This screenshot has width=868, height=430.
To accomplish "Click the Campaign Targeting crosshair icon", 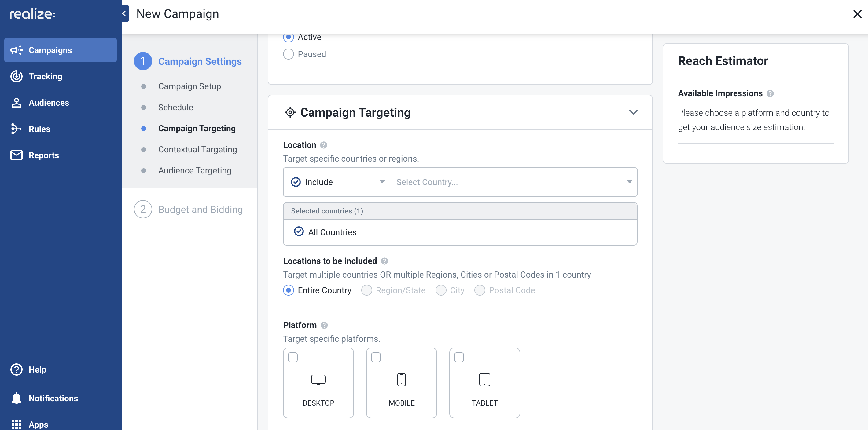I will [290, 112].
